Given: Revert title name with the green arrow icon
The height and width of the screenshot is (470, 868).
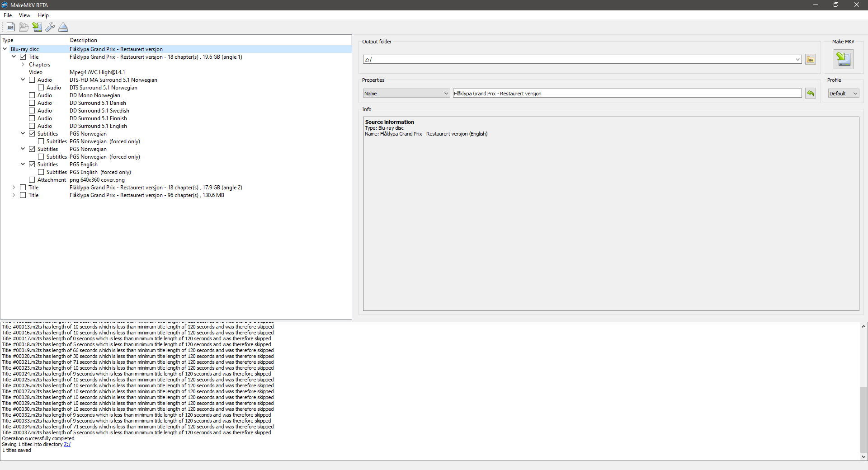Looking at the screenshot, I should pos(810,93).
